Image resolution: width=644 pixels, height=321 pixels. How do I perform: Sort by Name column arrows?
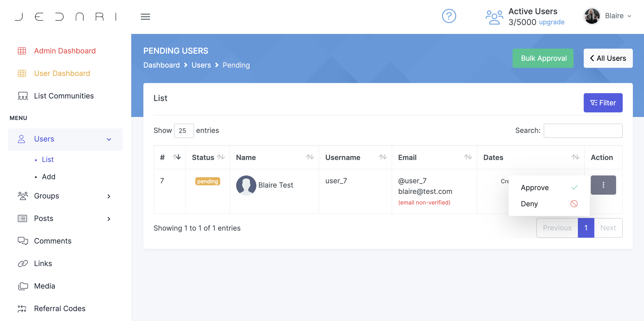click(310, 157)
